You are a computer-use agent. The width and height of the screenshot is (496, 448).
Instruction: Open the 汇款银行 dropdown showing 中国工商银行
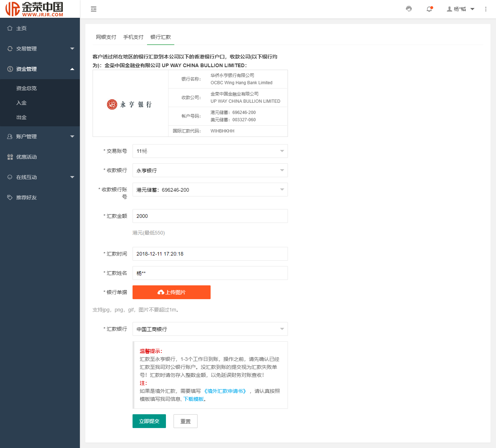point(210,329)
